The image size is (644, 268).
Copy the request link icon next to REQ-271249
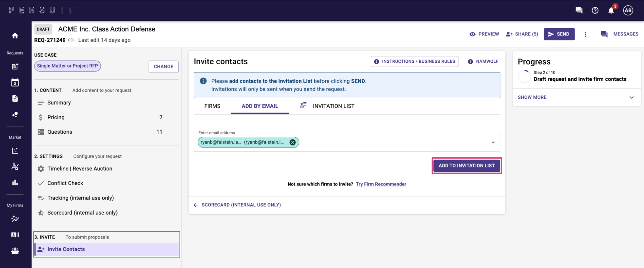[71, 40]
